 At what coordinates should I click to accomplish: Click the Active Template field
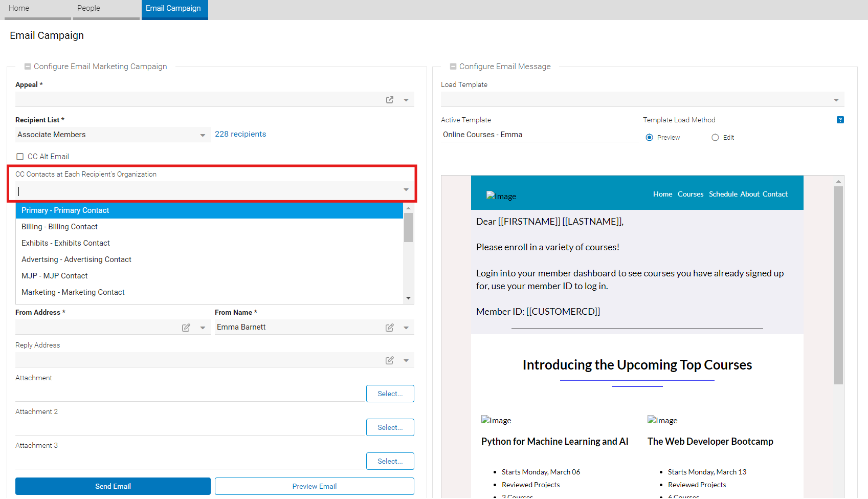click(x=540, y=135)
